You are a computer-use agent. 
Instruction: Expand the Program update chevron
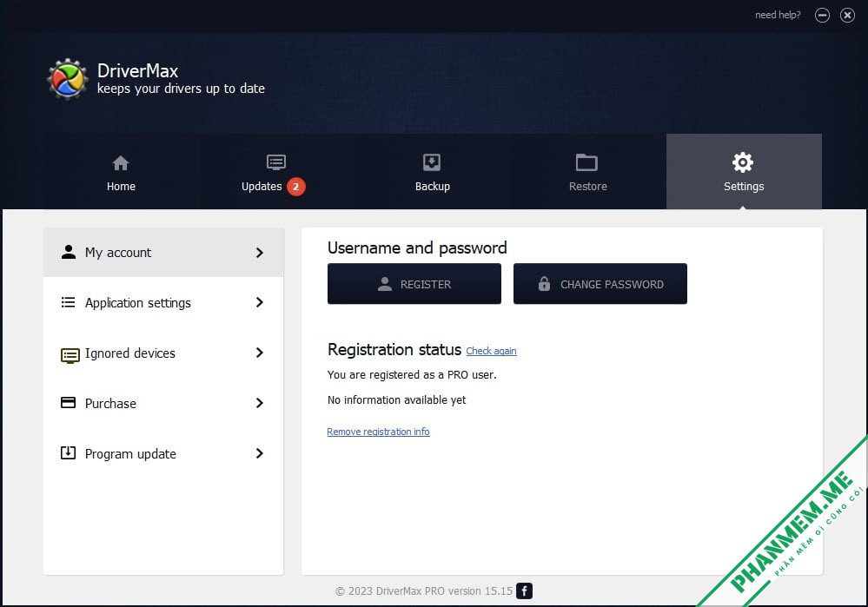(x=260, y=453)
